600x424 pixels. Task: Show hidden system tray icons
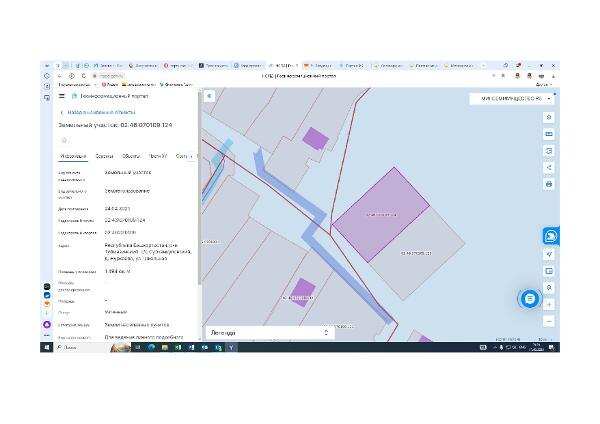(494, 347)
